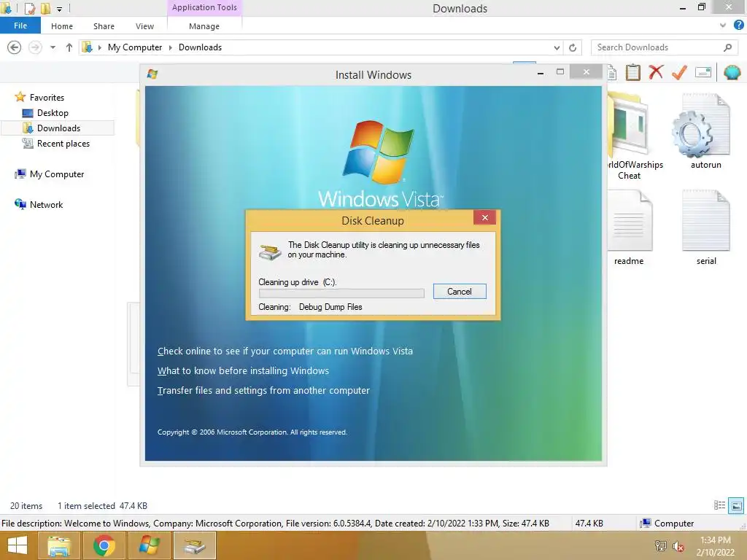Switch to large thumbnails view in status bar
Image resolution: width=747 pixels, height=560 pixels.
(736, 505)
